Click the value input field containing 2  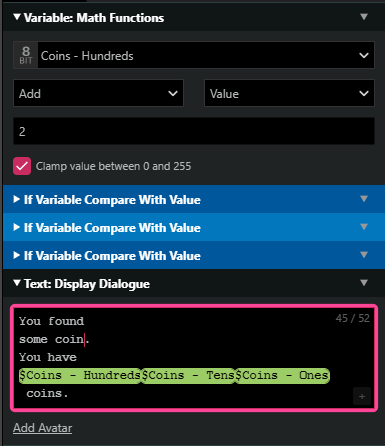(194, 131)
